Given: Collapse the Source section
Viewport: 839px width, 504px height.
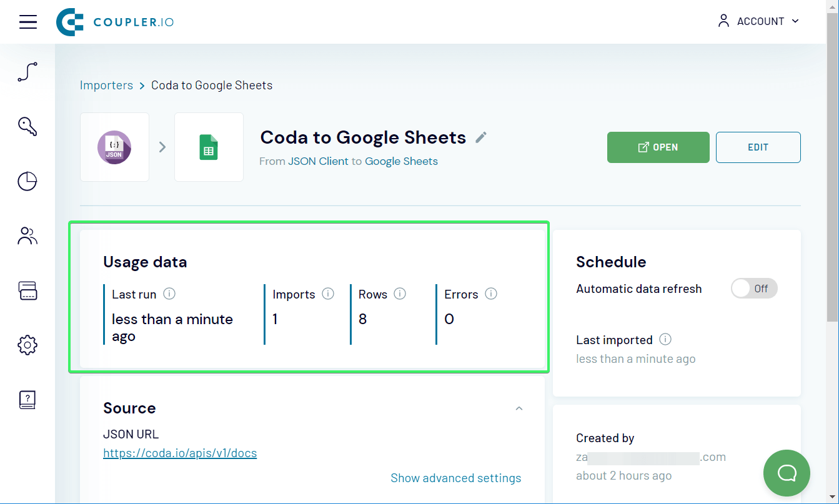Looking at the screenshot, I should pos(519,408).
